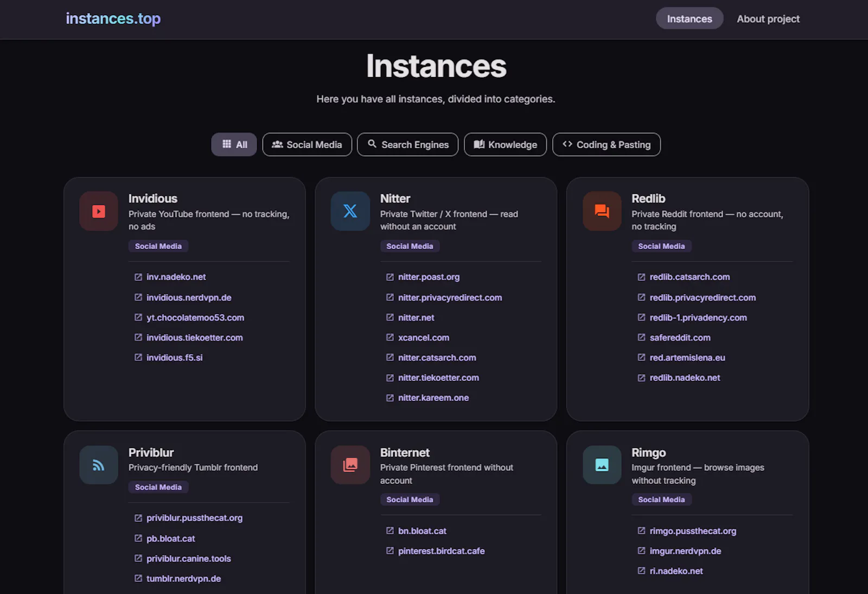
Task: Go to instances.top home logo
Action: [x=113, y=18]
